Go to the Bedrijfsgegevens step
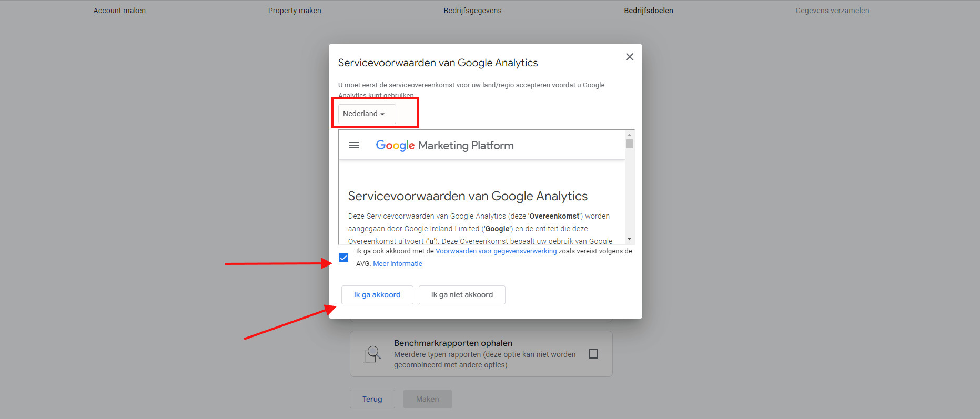 (x=472, y=11)
